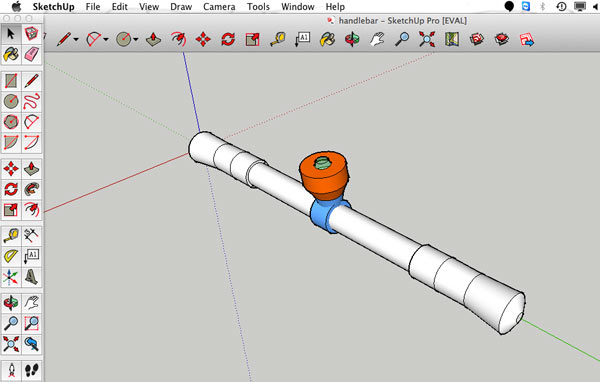Image resolution: width=600 pixels, height=382 pixels.
Task: Select the Line pencil tool in left palette
Action: coord(31,81)
